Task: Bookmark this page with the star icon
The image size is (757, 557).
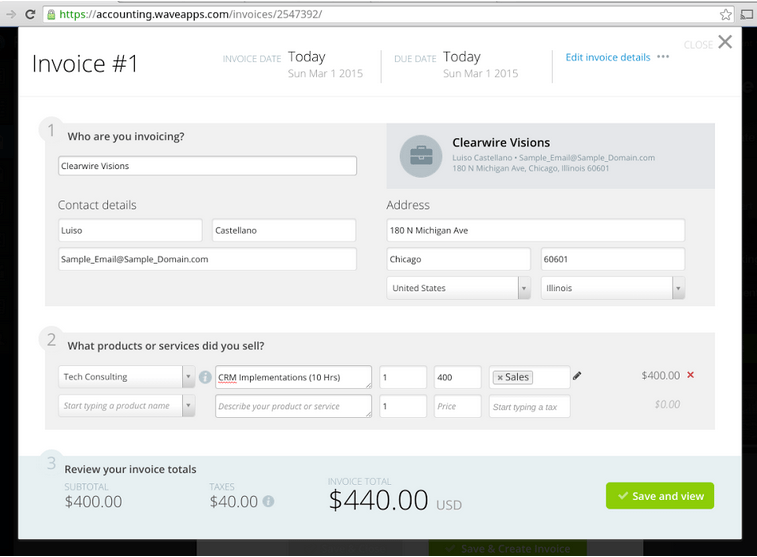Action: (725, 14)
